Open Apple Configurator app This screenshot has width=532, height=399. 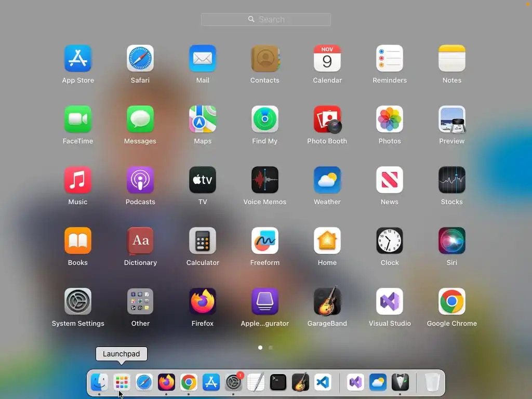[265, 301]
